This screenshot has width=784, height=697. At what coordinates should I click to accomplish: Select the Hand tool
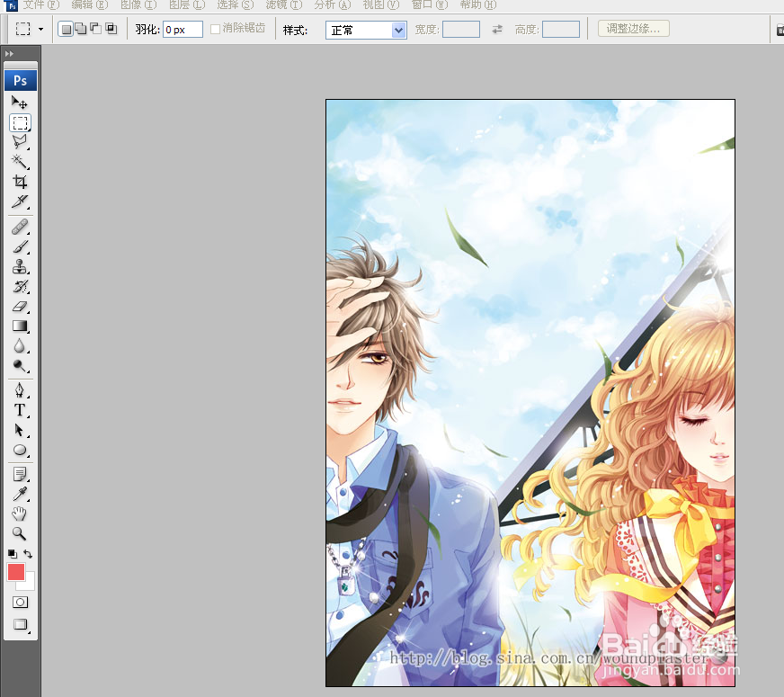point(20,514)
